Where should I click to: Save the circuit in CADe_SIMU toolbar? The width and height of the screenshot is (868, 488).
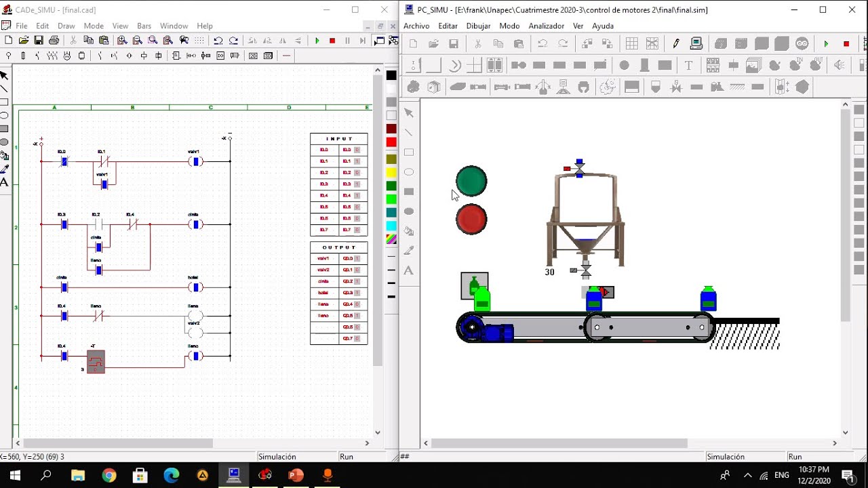pos(39,41)
